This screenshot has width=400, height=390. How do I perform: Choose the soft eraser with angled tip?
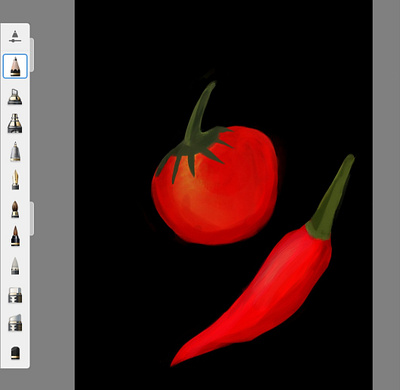pos(15,323)
